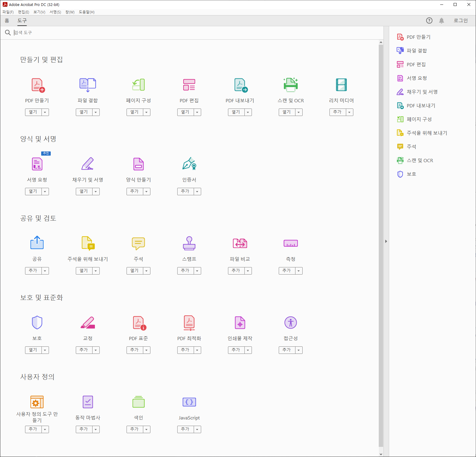Click 추가 button under 양식 만들기
The width and height of the screenshot is (476, 457).
click(x=135, y=191)
